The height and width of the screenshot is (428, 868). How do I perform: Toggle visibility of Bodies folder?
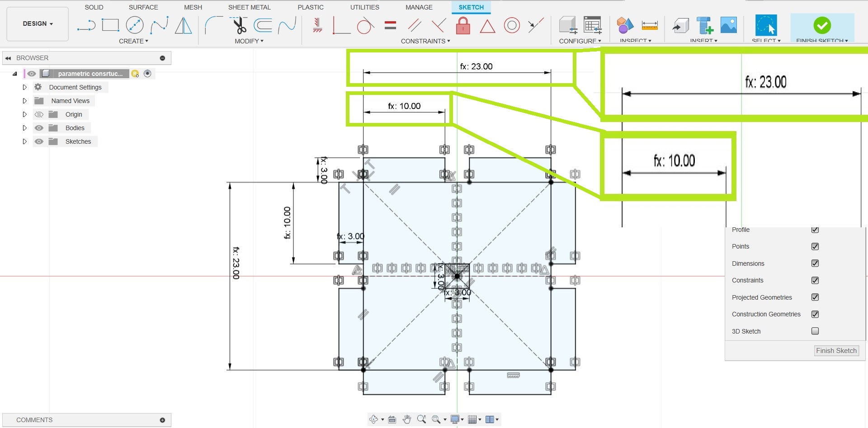point(39,128)
